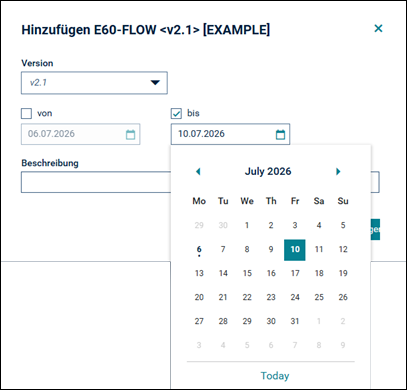Close the Hinzufügen dialog with the X
This screenshot has width=407, height=390.
click(x=378, y=29)
